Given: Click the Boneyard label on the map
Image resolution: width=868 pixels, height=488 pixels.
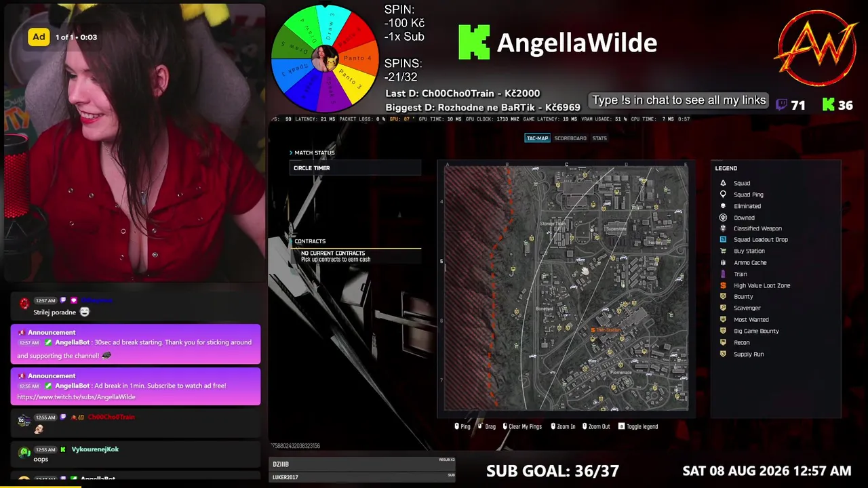Looking at the screenshot, I should (545, 309).
